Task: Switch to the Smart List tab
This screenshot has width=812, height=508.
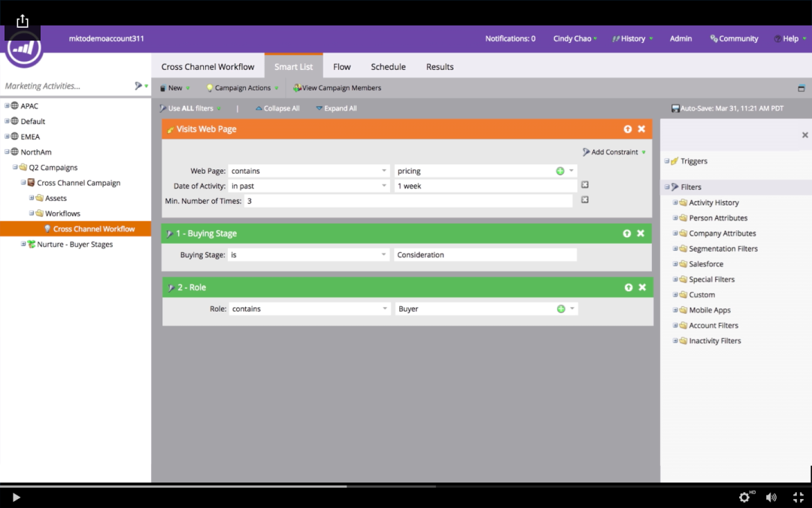Action: pos(294,67)
